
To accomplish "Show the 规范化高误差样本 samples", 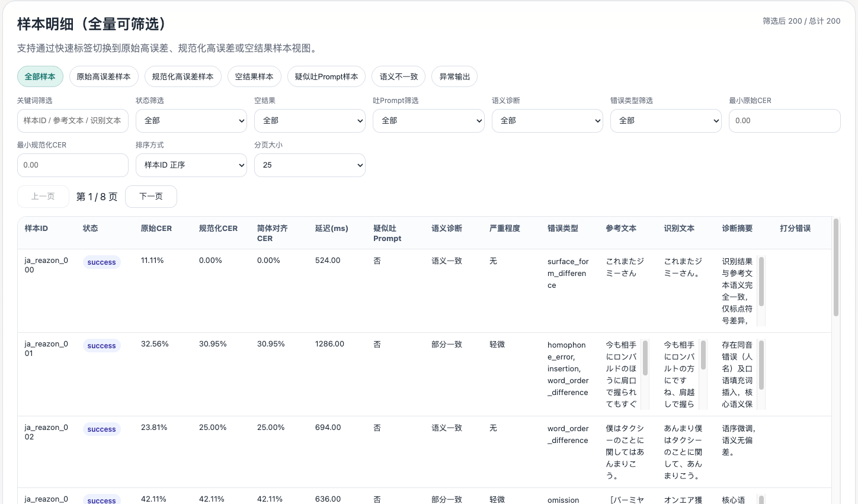I will pyautogui.click(x=183, y=76).
